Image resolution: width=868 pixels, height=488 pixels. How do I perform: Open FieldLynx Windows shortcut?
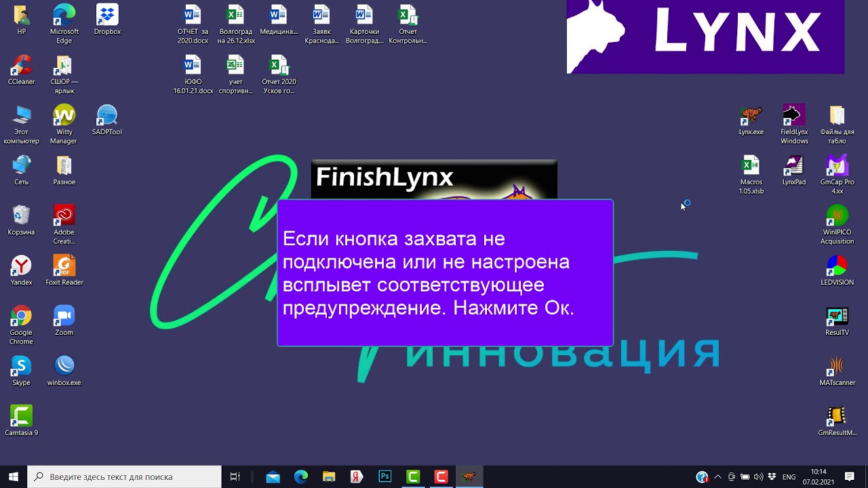point(794,124)
